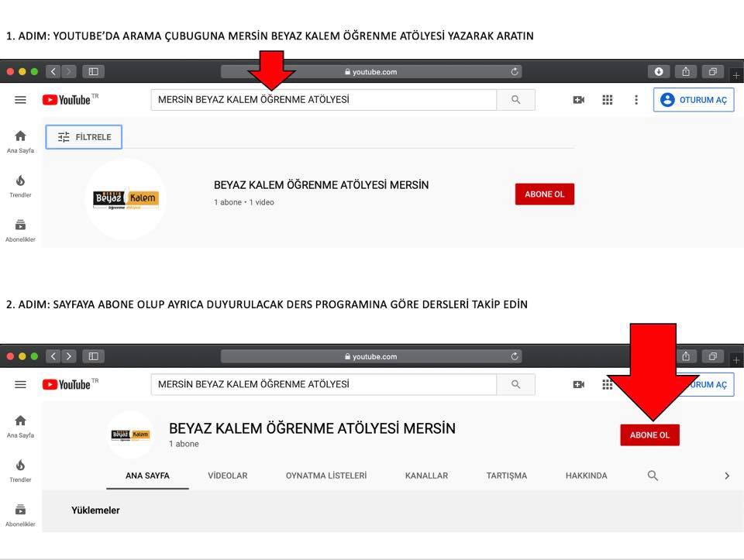Click the create-video camera icon in the lower YouTube page

click(578, 384)
